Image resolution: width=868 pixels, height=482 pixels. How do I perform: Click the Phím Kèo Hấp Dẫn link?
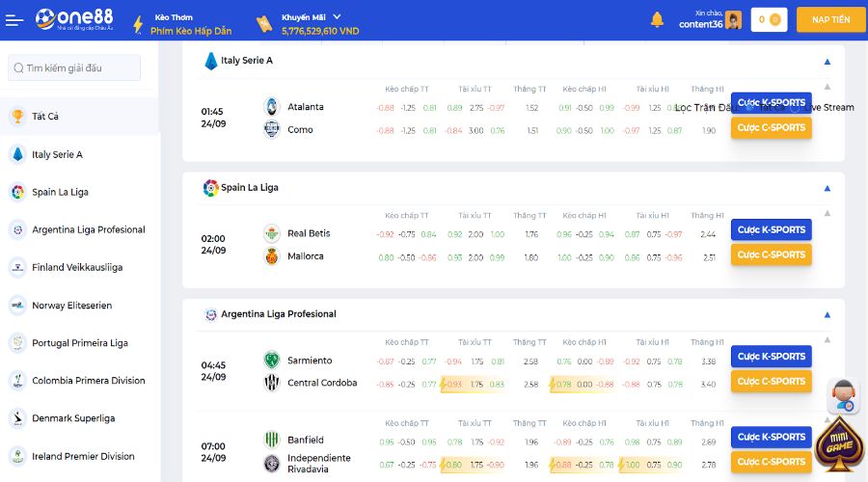point(191,31)
